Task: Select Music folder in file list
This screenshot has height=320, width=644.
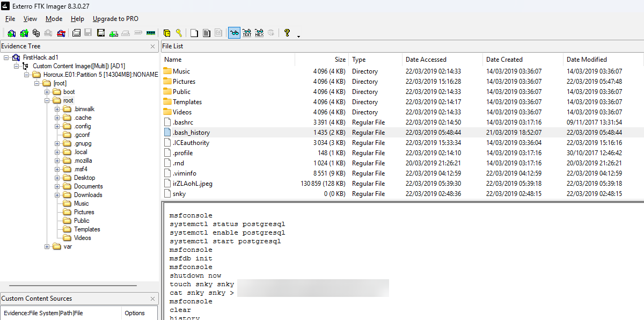Action: (181, 71)
